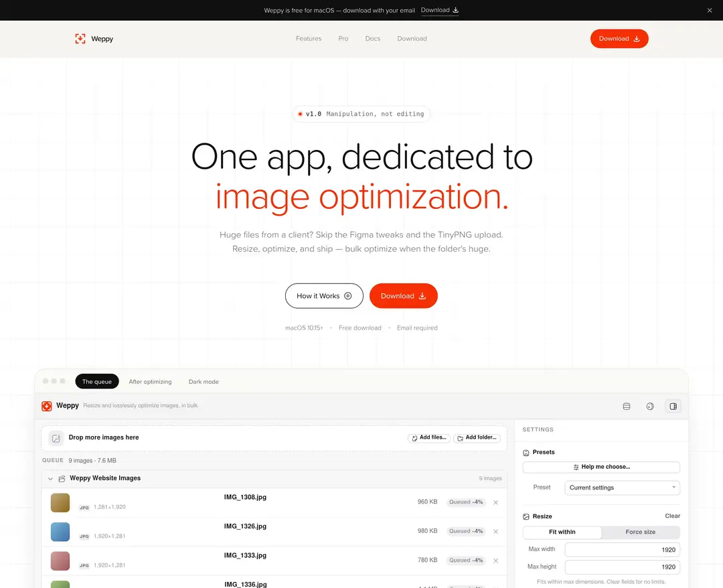
Task: Click the Max width input field
Action: point(622,550)
